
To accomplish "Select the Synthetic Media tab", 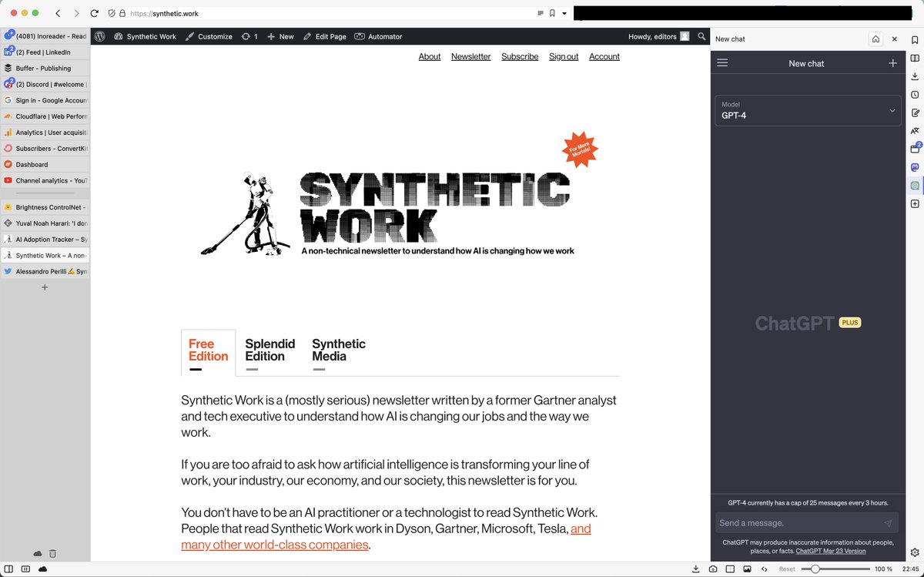I will [339, 354].
